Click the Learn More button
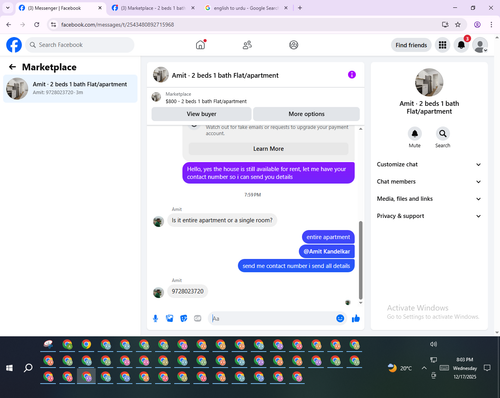500x398 pixels. click(x=268, y=149)
